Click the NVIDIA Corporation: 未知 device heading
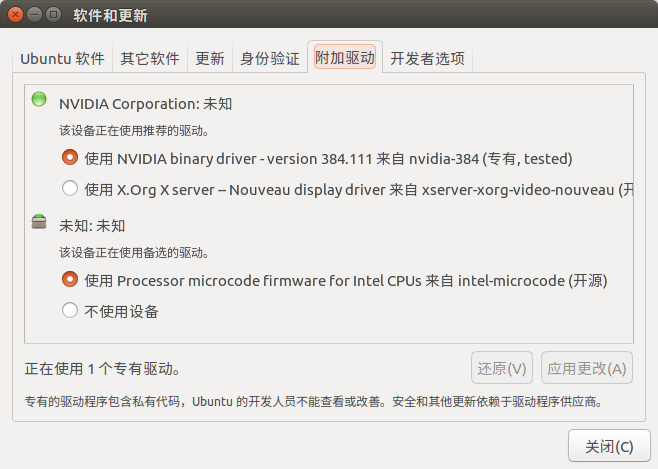658x469 pixels. pyautogui.click(x=146, y=103)
